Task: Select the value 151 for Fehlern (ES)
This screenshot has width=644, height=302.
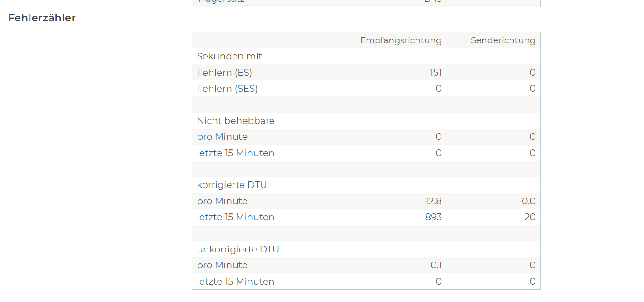Action: tap(436, 73)
